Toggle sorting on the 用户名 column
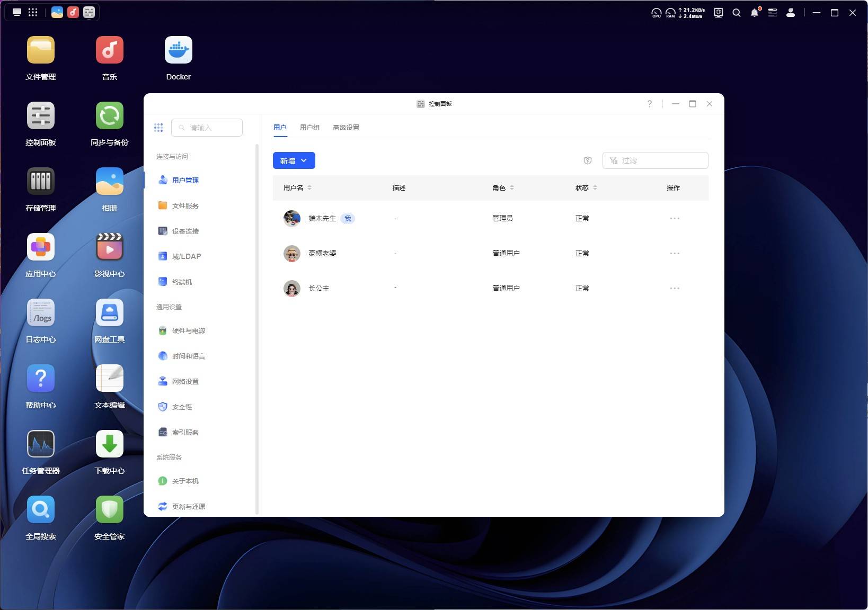868x610 pixels. point(309,187)
